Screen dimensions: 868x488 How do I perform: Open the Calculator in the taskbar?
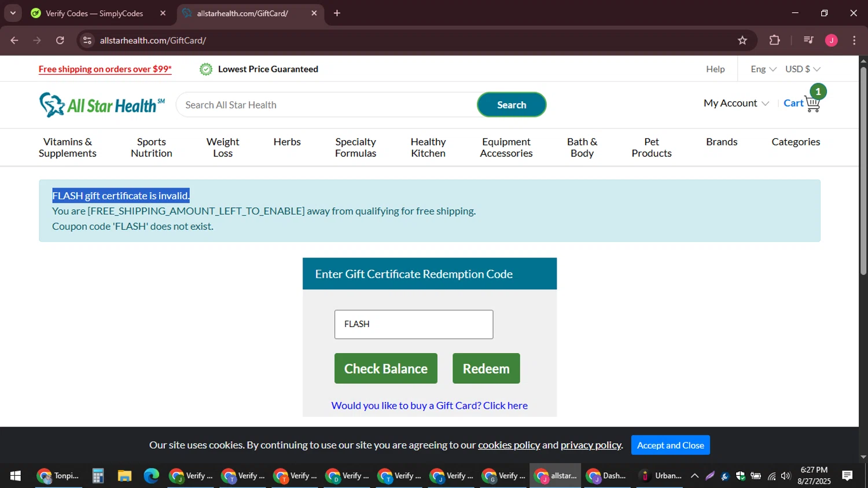pyautogui.click(x=98, y=476)
